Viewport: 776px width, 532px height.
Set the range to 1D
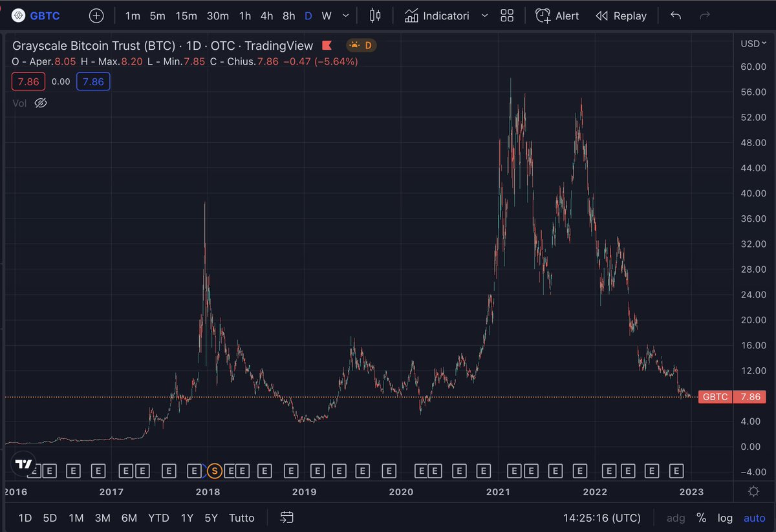(25, 518)
